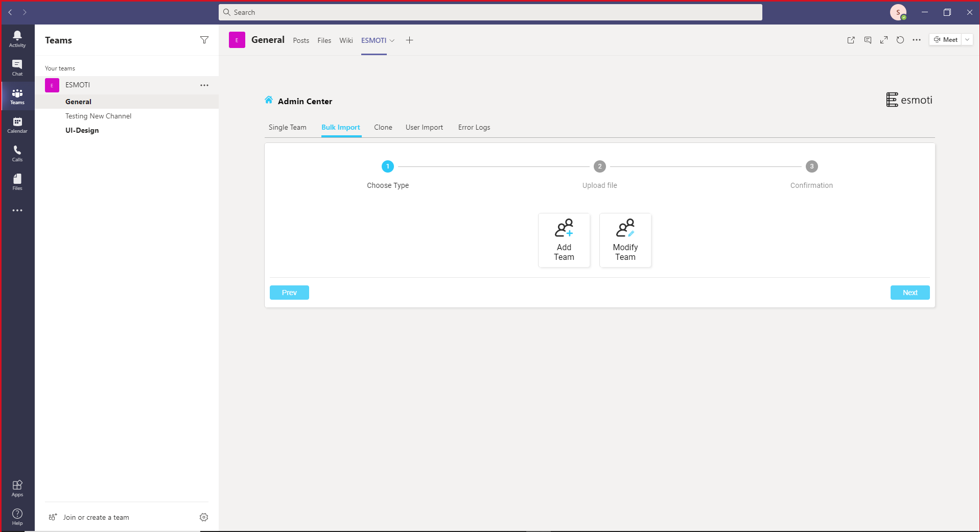Expand tab to full screen
Screen dimensions: 980x532
coord(884,40)
